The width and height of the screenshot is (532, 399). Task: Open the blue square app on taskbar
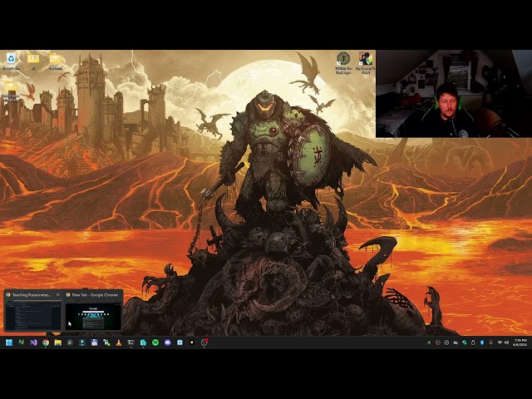pos(180,342)
